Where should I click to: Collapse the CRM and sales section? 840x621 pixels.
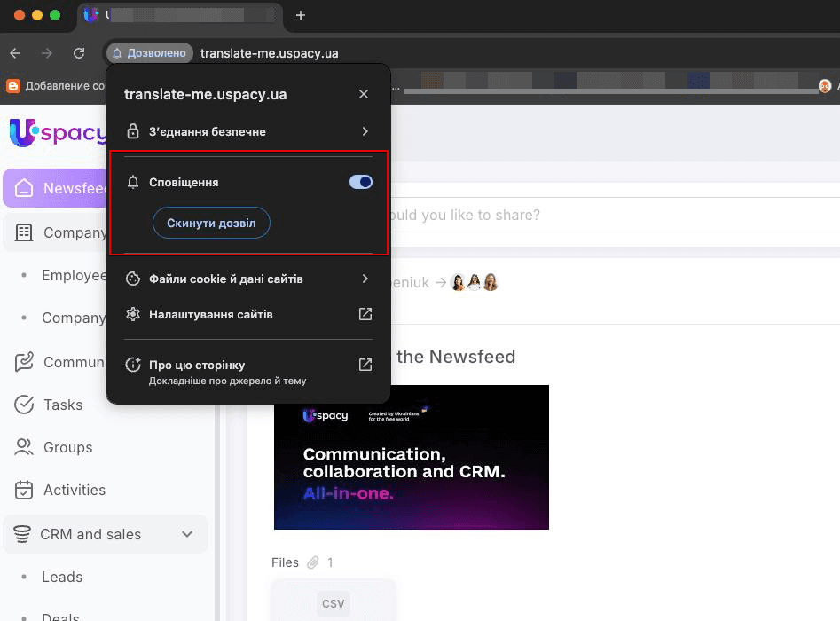pos(187,534)
